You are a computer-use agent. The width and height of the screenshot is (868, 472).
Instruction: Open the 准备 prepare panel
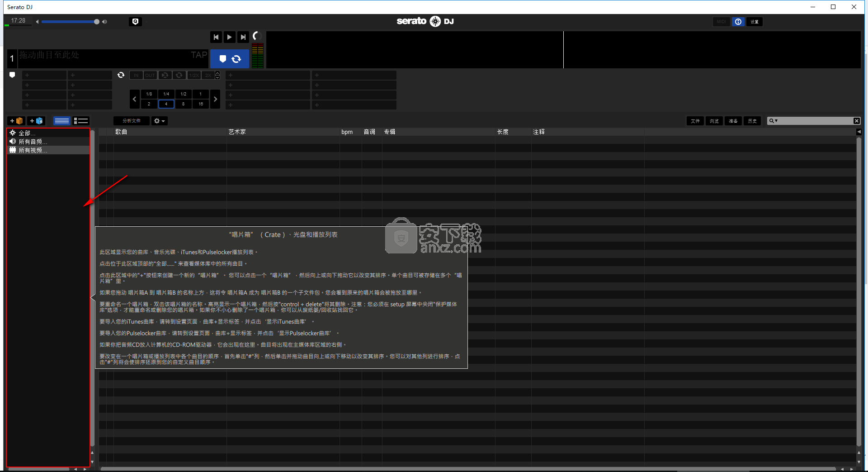(733, 121)
